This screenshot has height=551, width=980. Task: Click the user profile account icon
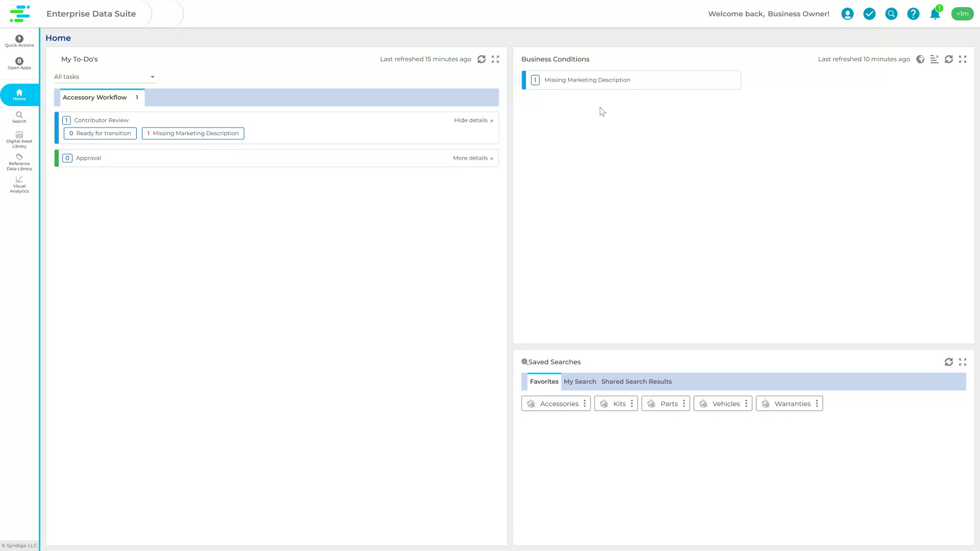[847, 14]
